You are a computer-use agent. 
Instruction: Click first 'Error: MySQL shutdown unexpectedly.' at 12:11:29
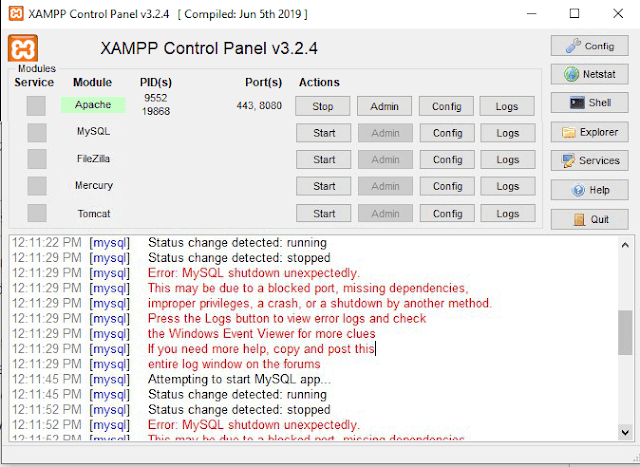click(x=253, y=273)
